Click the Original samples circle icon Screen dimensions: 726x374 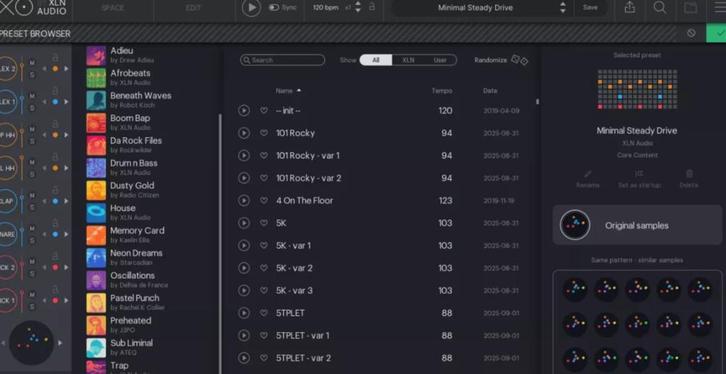(x=575, y=225)
